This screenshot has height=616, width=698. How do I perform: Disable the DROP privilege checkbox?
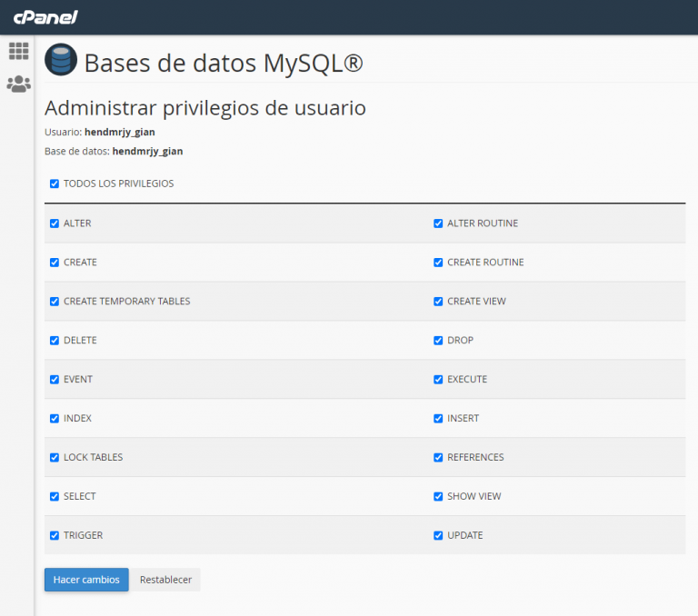coord(438,341)
